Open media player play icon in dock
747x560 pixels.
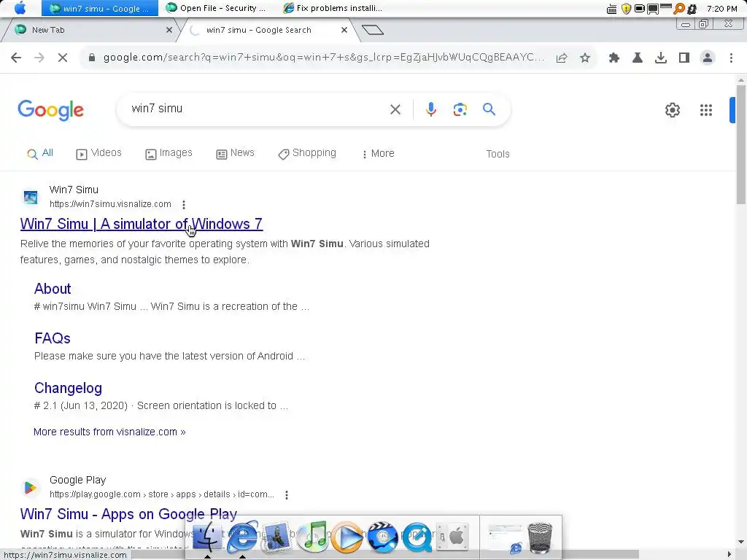pyautogui.click(x=347, y=537)
